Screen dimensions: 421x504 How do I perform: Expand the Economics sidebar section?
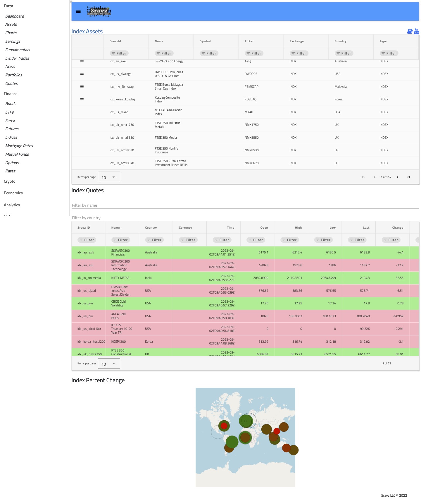click(x=13, y=193)
